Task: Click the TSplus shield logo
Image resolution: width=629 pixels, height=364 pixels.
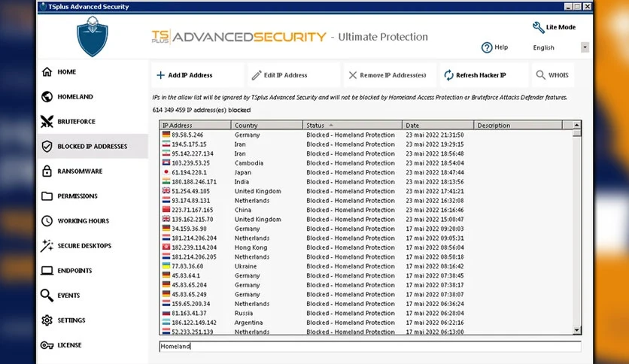Action: [93, 37]
